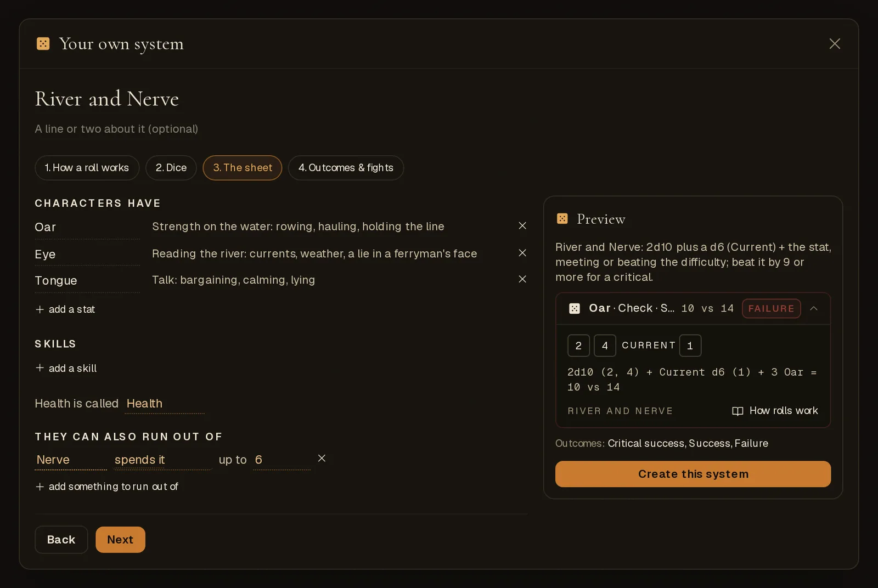878x588 pixels.
Task: Click the dice icon in the Oar check card
Action: (x=575, y=308)
